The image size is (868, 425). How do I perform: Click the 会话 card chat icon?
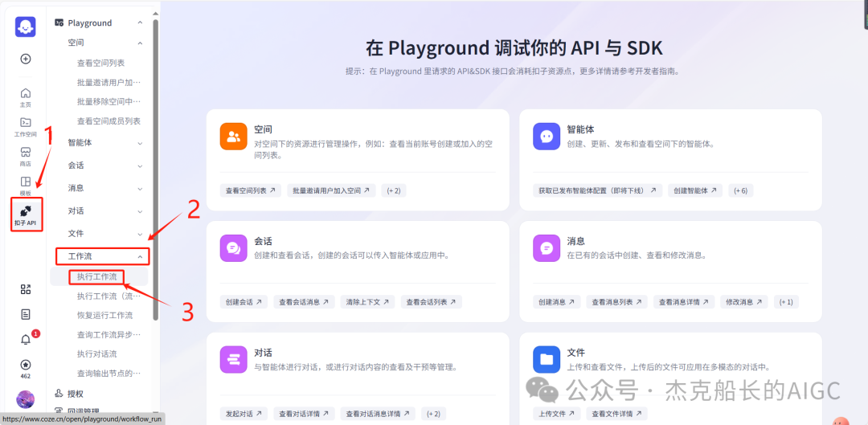pos(233,248)
